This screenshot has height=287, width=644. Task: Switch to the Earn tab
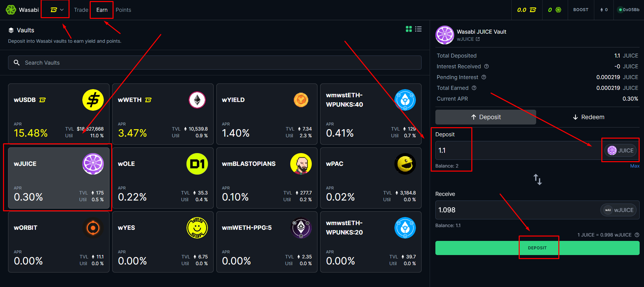(x=102, y=10)
